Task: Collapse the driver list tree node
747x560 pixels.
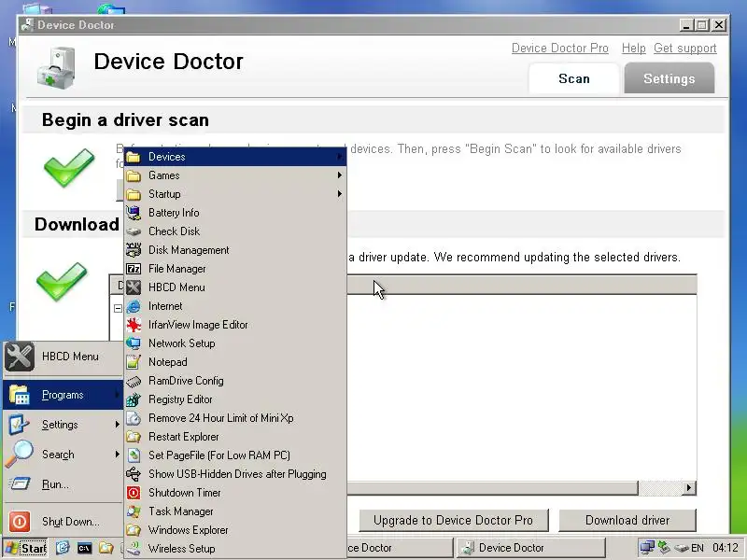Action: point(118,309)
